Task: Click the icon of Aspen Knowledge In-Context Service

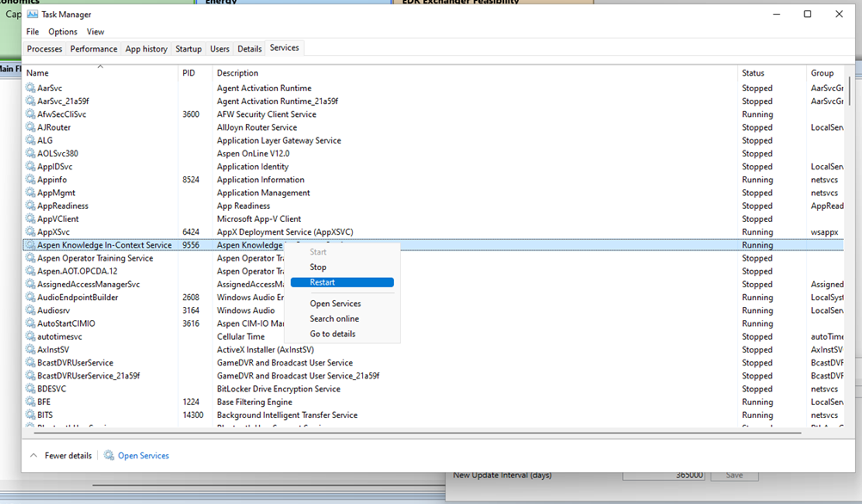Action: tap(30, 244)
